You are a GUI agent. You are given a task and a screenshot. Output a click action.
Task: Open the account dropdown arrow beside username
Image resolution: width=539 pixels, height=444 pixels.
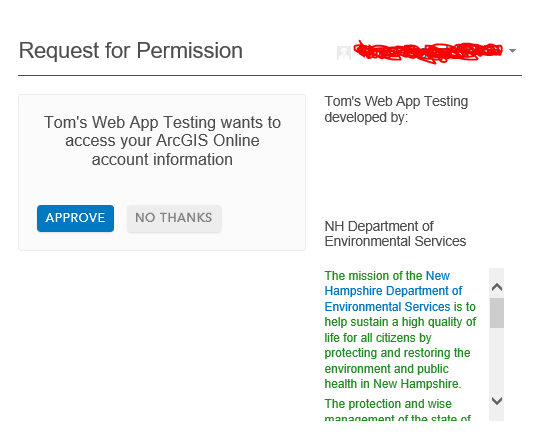point(512,51)
